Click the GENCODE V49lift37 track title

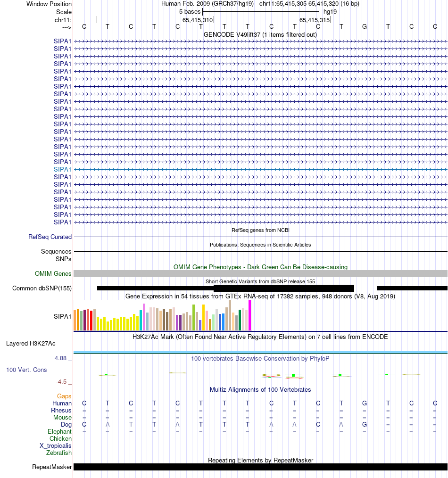260,35
